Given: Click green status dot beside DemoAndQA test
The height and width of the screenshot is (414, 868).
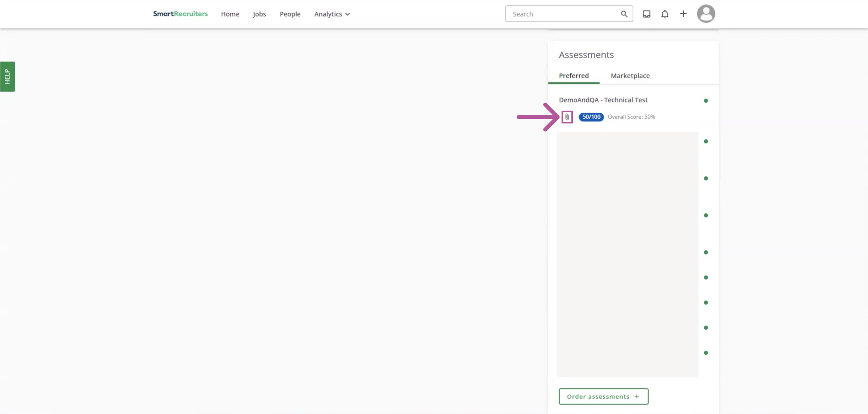Looking at the screenshot, I should click(705, 101).
